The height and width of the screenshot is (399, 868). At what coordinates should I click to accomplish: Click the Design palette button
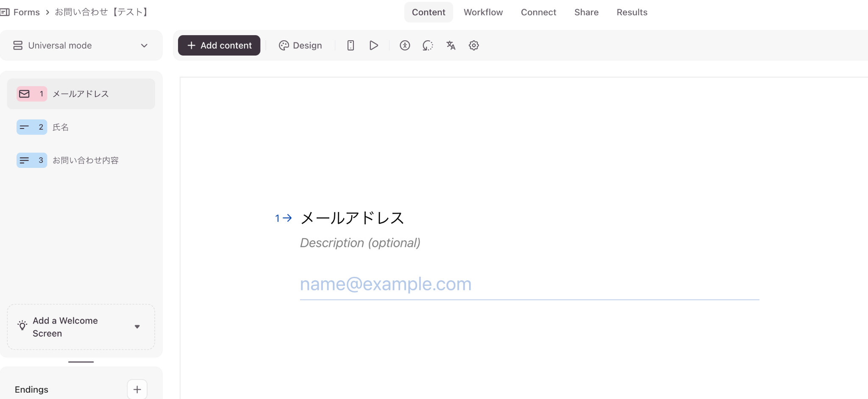300,45
